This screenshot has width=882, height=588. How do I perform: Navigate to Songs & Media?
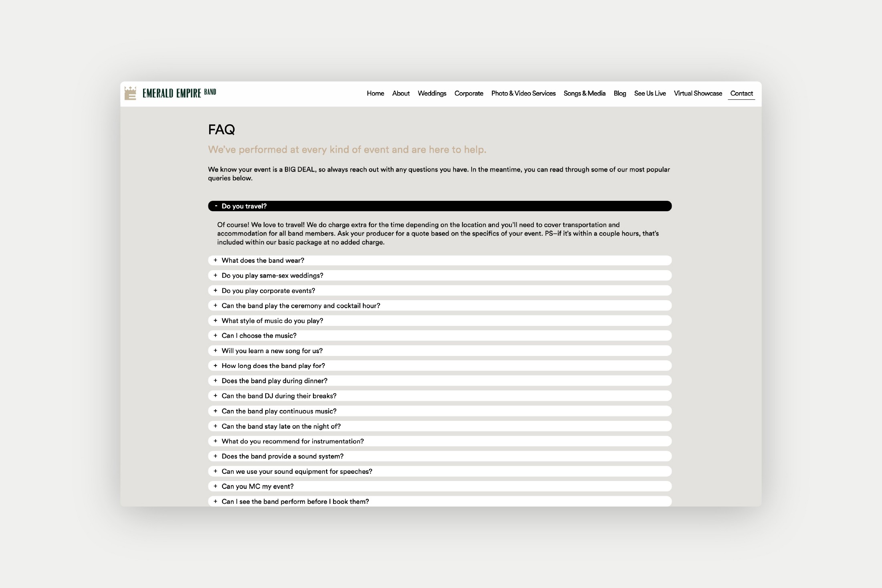point(584,93)
